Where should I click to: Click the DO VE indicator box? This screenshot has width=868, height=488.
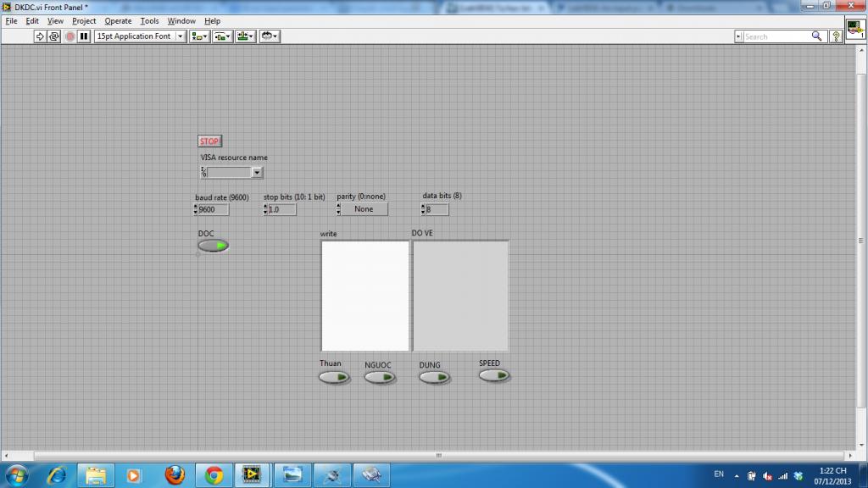coord(460,296)
